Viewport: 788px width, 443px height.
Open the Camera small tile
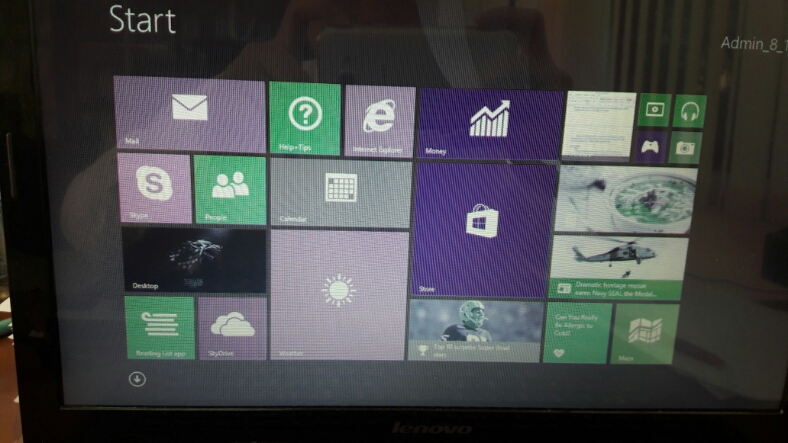(x=684, y=148)
